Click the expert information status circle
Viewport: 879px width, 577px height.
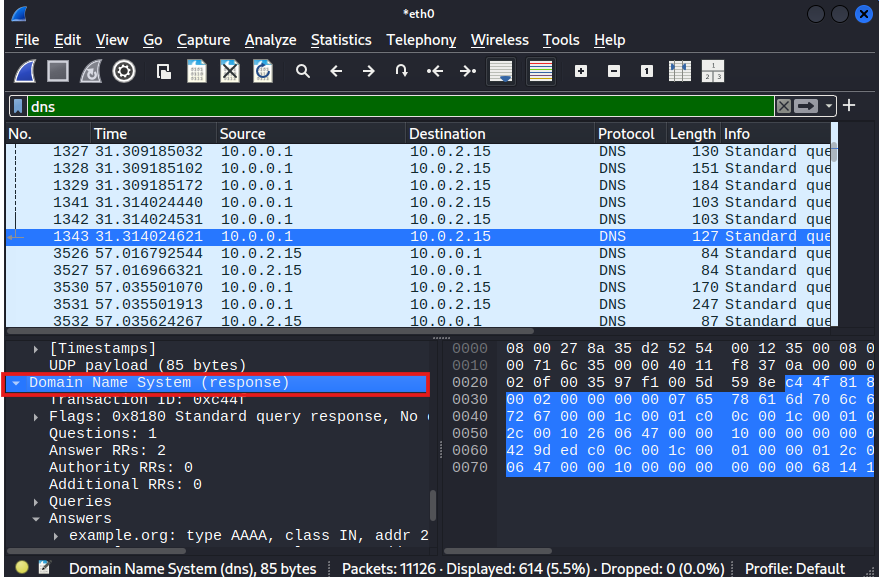22,567
